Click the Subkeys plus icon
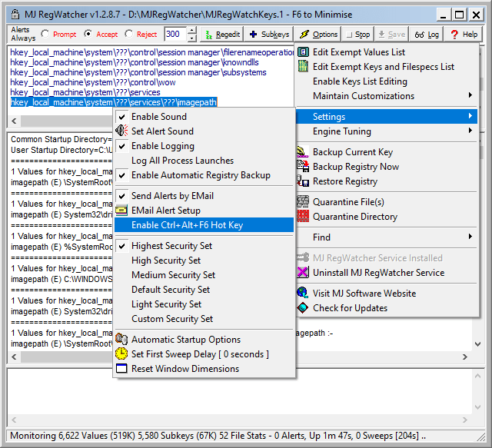Viewport: 492px width, 448px height. [254, 35]
